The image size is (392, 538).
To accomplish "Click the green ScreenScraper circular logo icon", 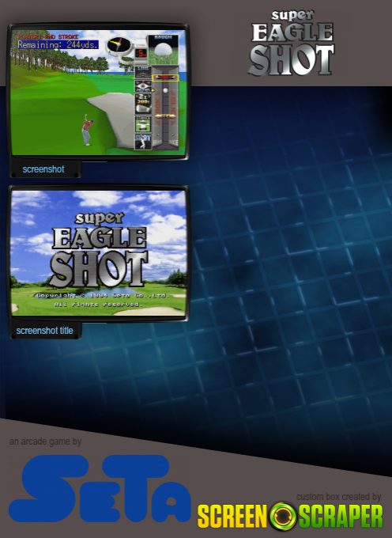I will [x=283, y=516].
